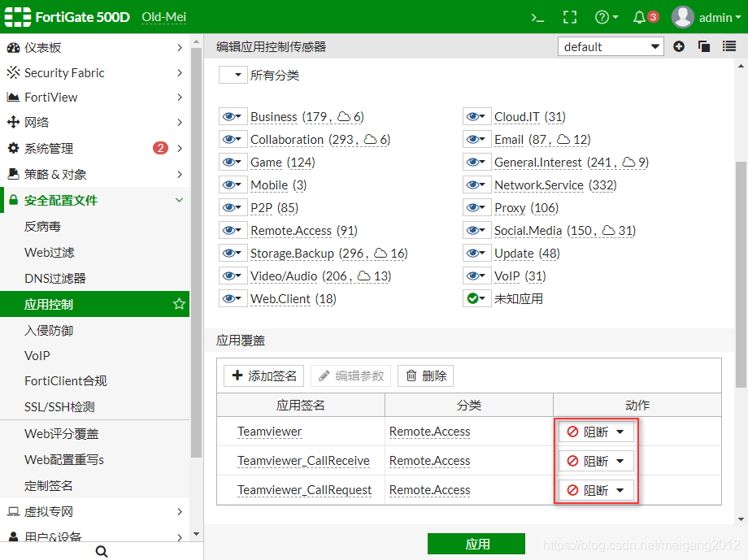Collapse 安全配置文件 section

click(95, 200)
